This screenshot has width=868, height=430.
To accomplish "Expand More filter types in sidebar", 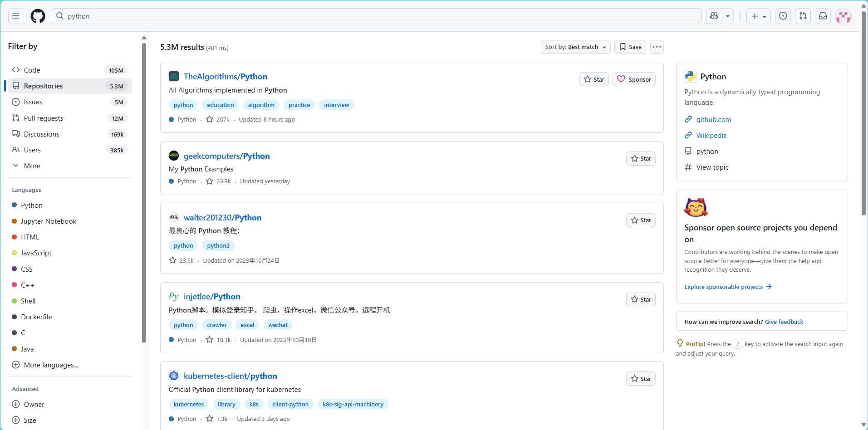I will (x=32, y=166).
